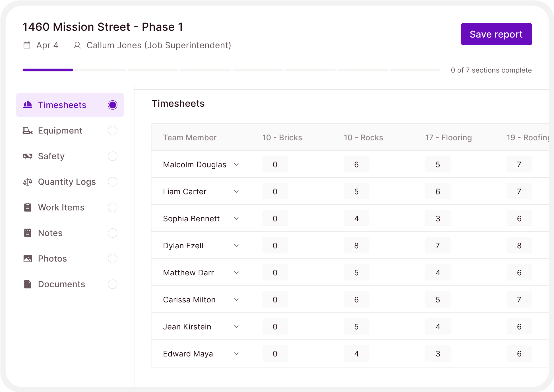The width and height of the screenshot is (554, 392).
Task: Click the Documents file icon
Action: pos(28,284)
